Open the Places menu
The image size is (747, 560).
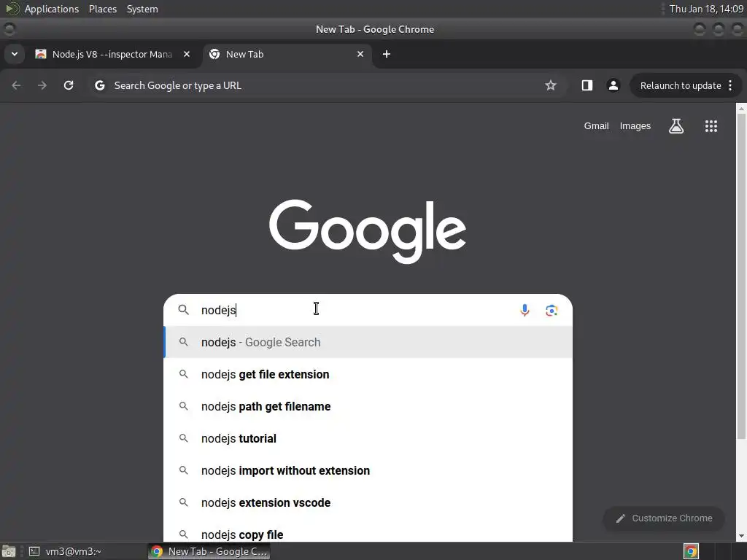(x=102, y=9)
